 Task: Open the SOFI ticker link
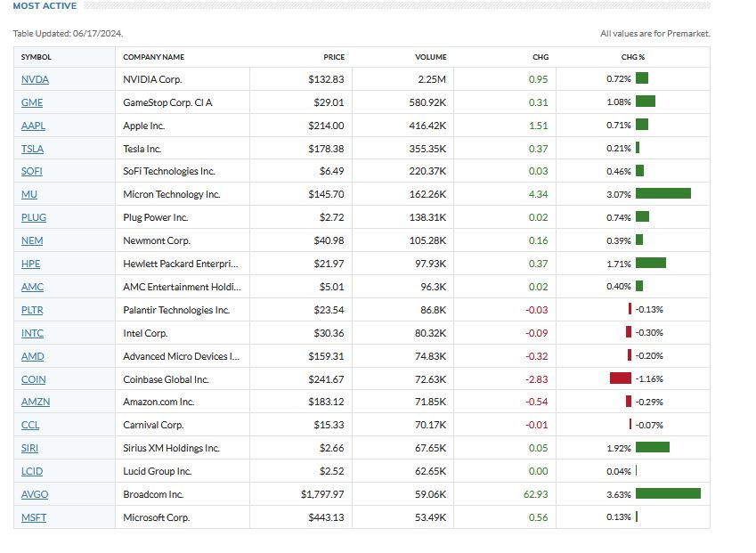pyautogui.click(x=32, y=171)
